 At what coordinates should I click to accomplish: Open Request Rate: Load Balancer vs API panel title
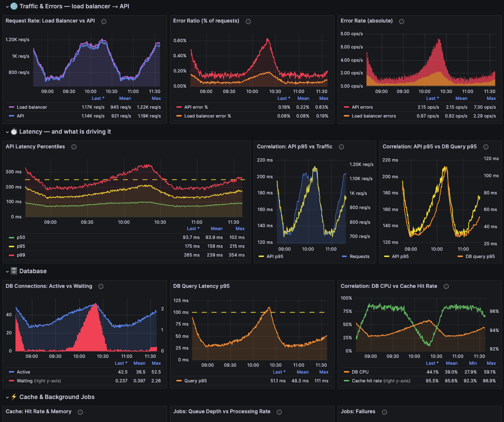coord(50,21)
